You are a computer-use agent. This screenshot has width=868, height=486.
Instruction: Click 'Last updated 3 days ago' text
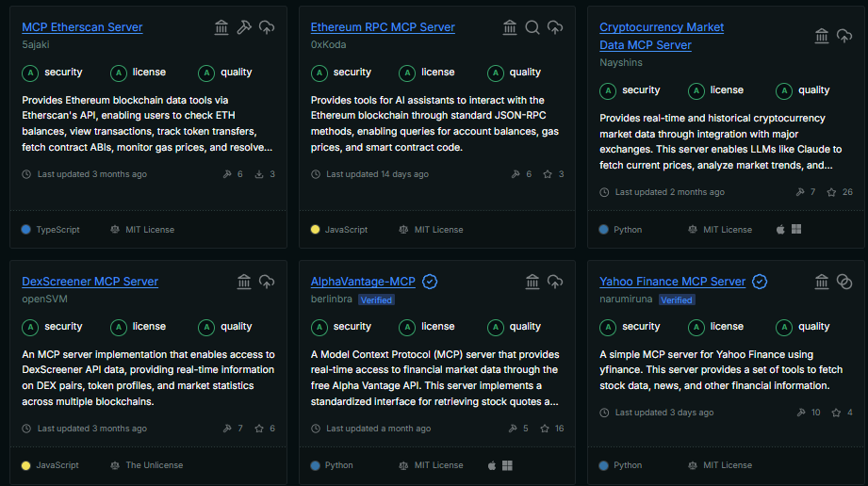point(663,413)
